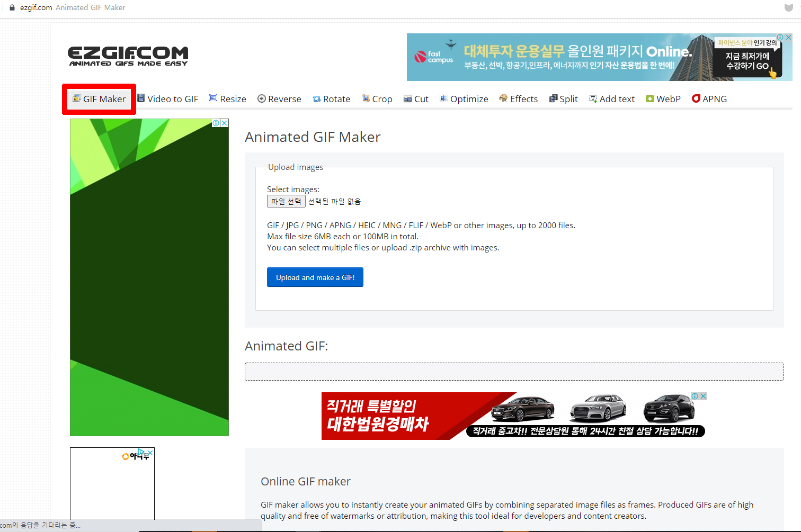Viewport: 801px width, 532px height.
Task: Click the empty dashed Animated GIF output box
Action: point(514,372)
